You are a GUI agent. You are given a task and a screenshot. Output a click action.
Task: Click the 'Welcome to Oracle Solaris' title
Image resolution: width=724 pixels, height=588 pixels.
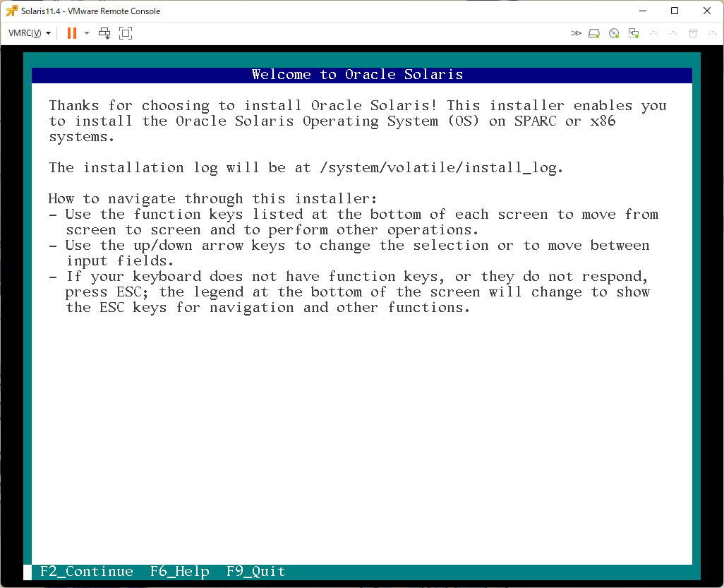coord(357,75)
